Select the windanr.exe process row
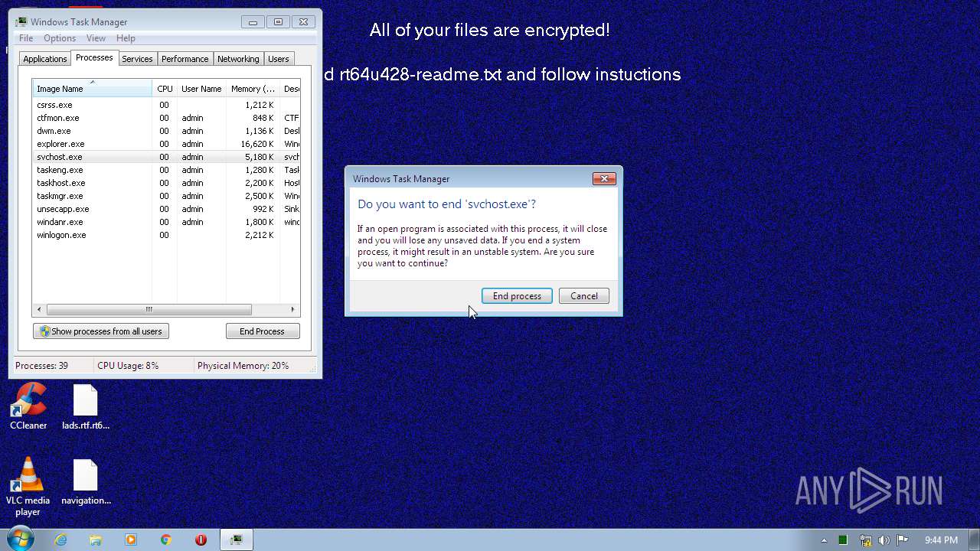The image size is (980, 551). tap(165, 222)
